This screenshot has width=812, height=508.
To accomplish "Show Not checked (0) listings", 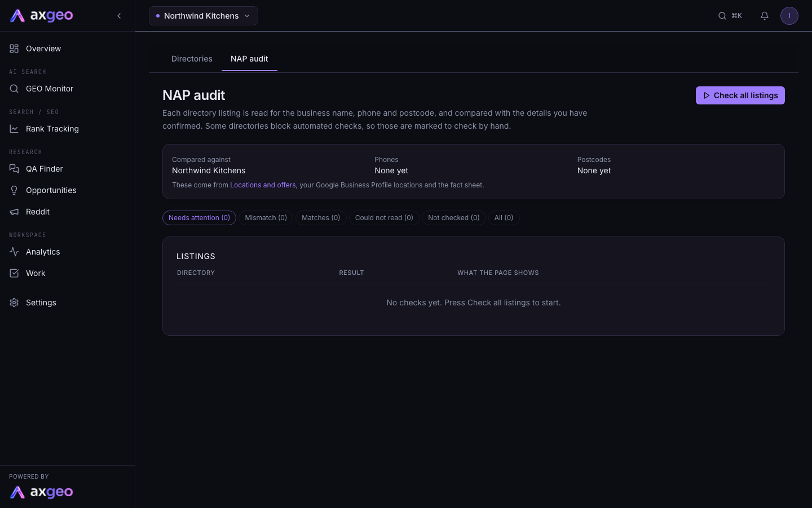I will 454,218.
